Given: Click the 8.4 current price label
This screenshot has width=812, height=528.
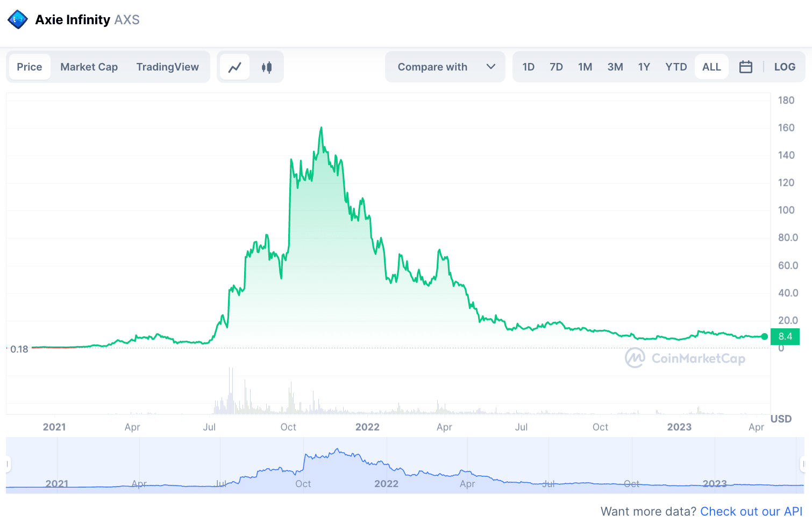Looking at the screenshot, I should pos(785,336).
